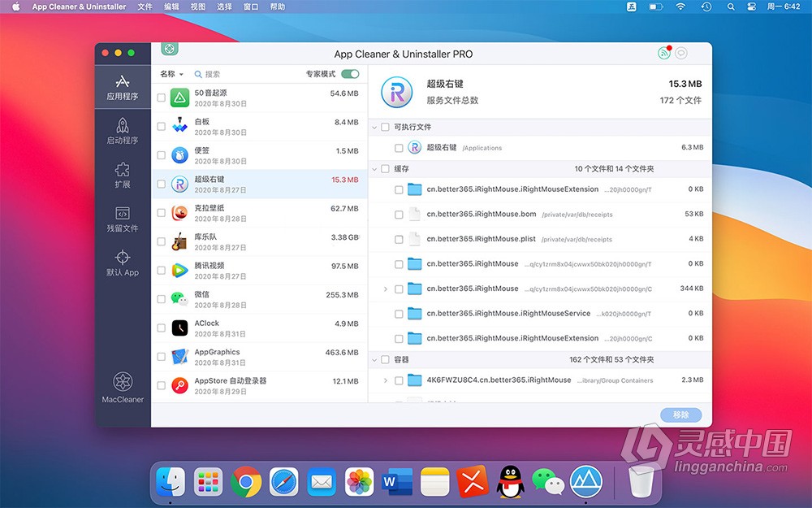Collapse the 可执行文件 section

point(374,127)
